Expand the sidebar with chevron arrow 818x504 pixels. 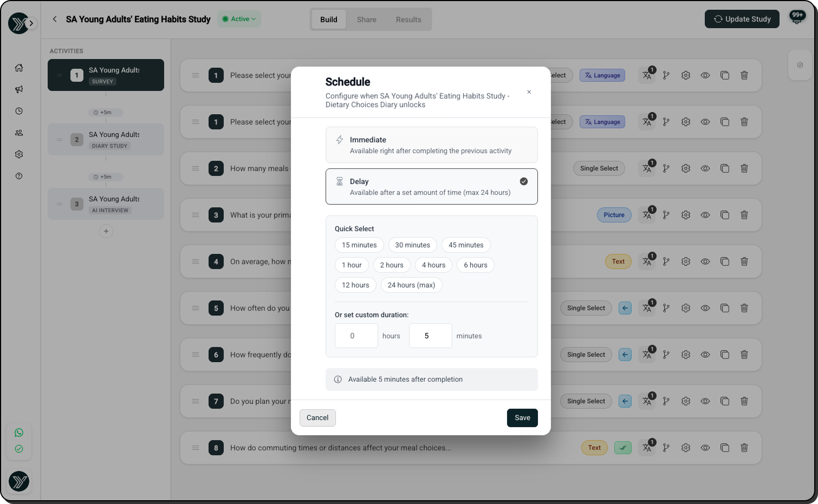[x=31, y=23]
